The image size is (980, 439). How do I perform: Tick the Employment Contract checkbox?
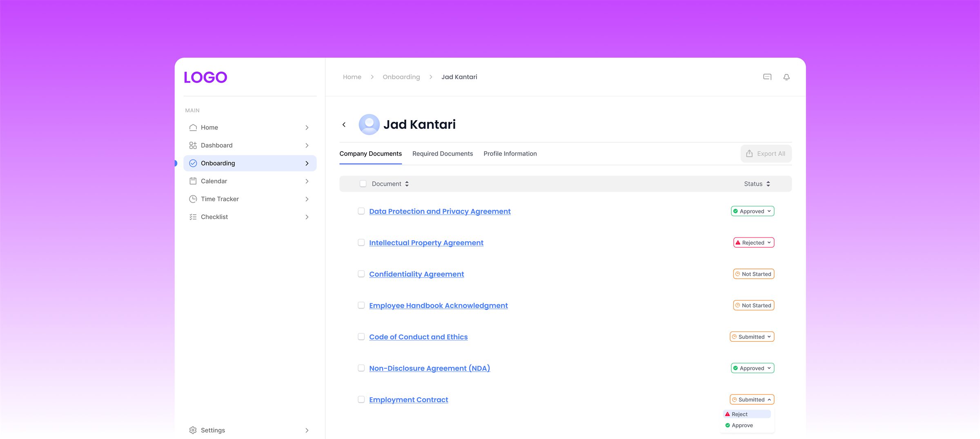[x=361, y=399]
